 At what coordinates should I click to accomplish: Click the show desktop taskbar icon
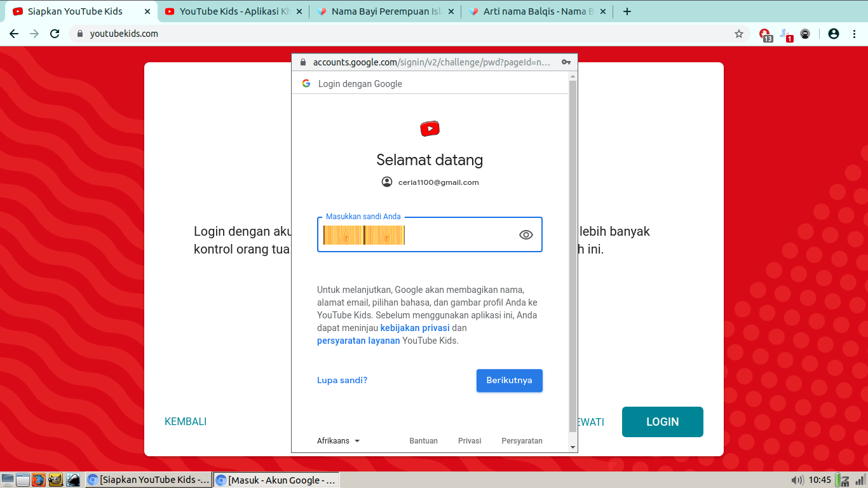8,480
